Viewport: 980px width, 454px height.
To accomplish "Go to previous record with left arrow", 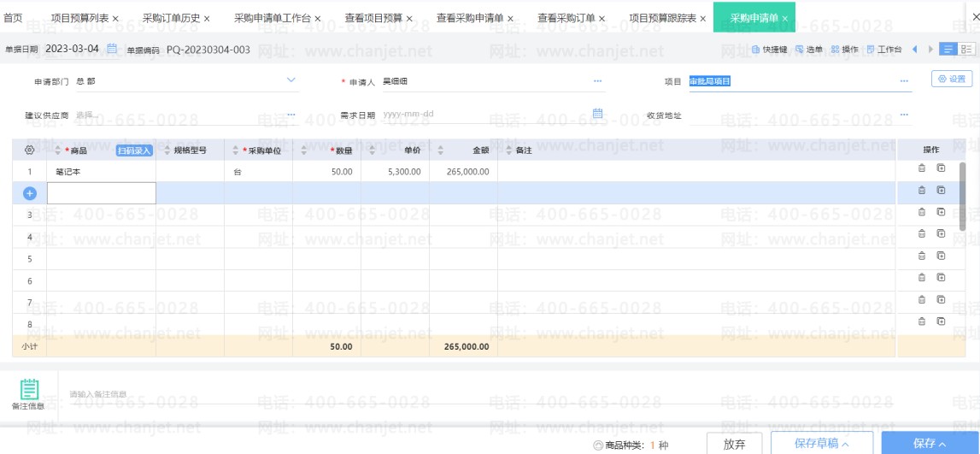I will [914, 50].
